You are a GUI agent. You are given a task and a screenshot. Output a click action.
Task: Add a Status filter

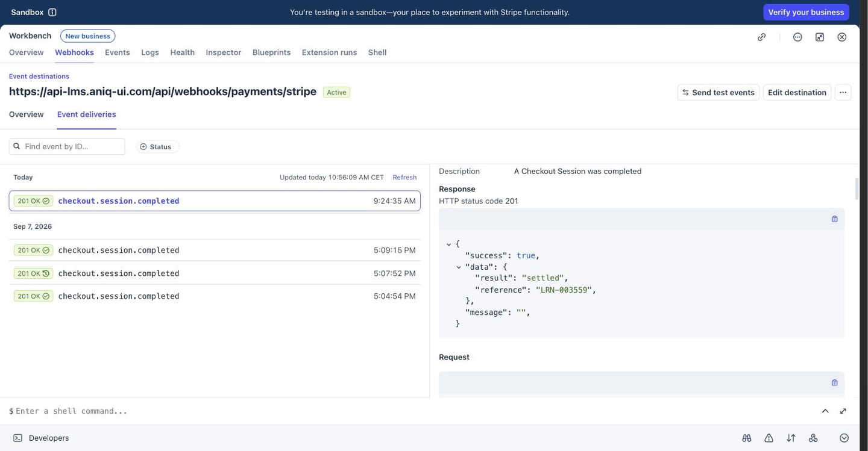158,146
